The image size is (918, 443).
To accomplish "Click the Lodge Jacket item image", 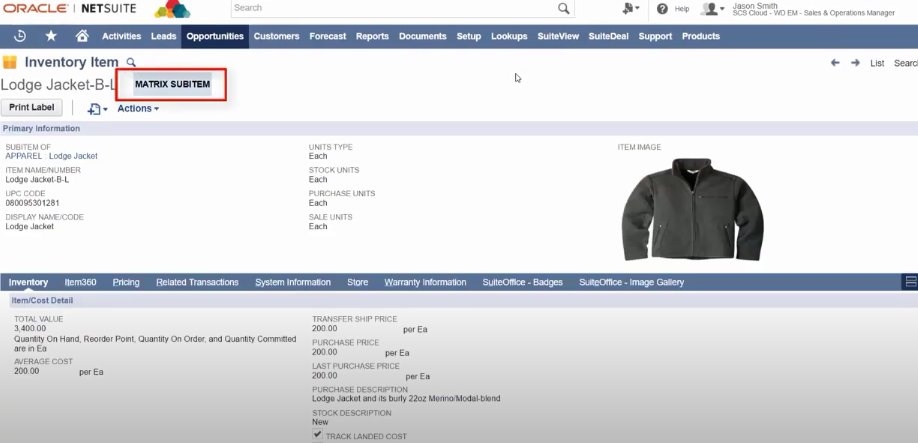I will click(x=692, y=209).
